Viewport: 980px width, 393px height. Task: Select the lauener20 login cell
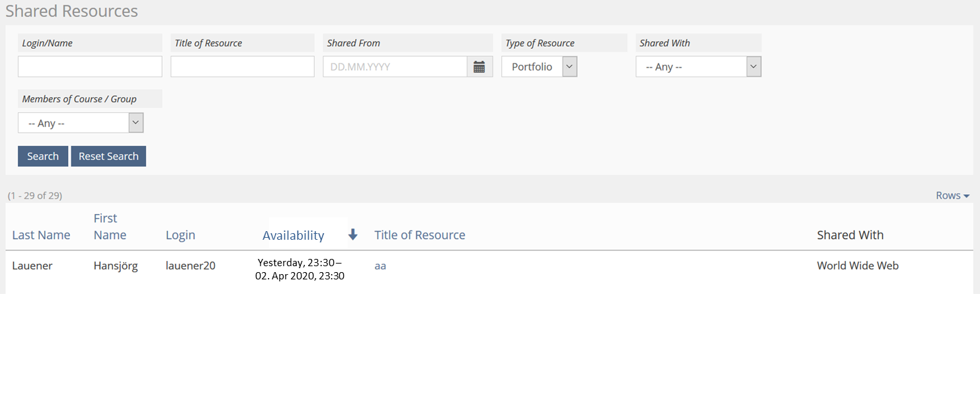(x=190, y=266)
